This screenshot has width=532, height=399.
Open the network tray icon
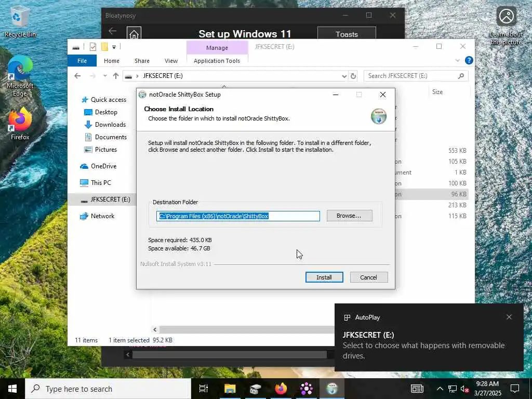[x=453, y=389]
